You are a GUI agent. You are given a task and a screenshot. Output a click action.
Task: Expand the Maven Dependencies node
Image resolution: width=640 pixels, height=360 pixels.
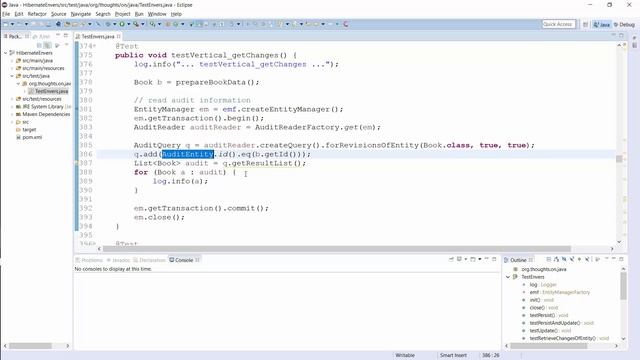pos(12,114)
